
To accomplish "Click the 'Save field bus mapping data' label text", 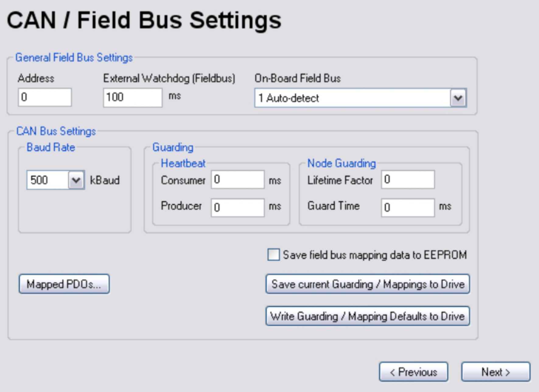I will click(375, 255).
